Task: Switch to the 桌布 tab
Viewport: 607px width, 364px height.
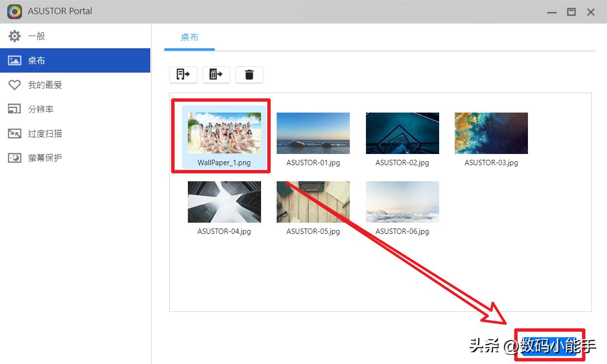Action: (x=189, y=38)
